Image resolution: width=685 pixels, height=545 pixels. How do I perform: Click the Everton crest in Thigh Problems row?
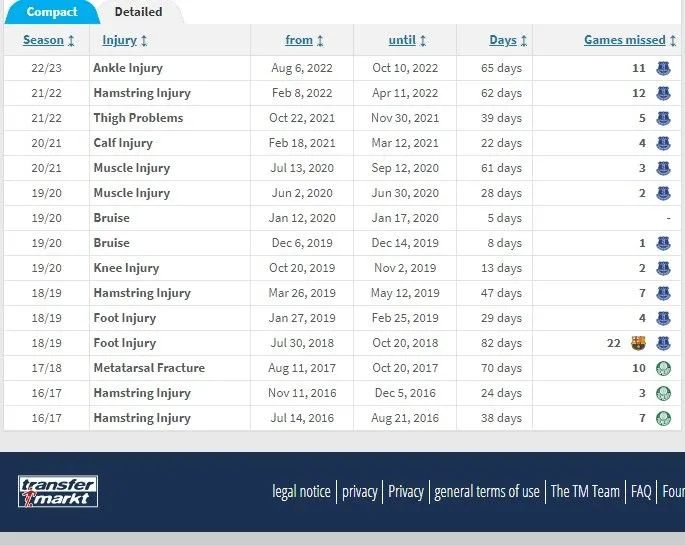[663, 119]
